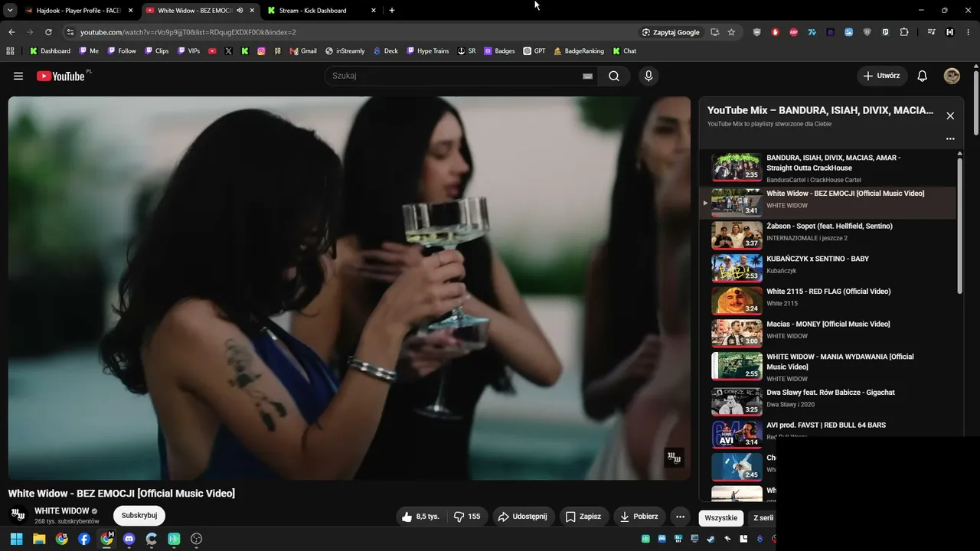Open YouTube notifications bell

coord(923,76)
